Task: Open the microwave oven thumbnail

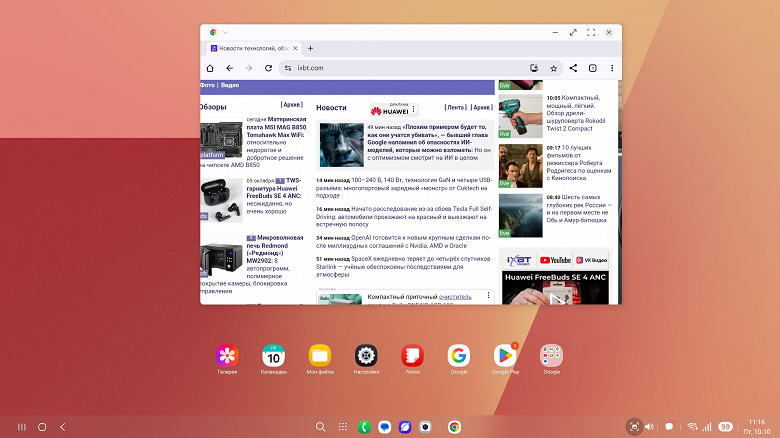Action: tap(221, 258)
